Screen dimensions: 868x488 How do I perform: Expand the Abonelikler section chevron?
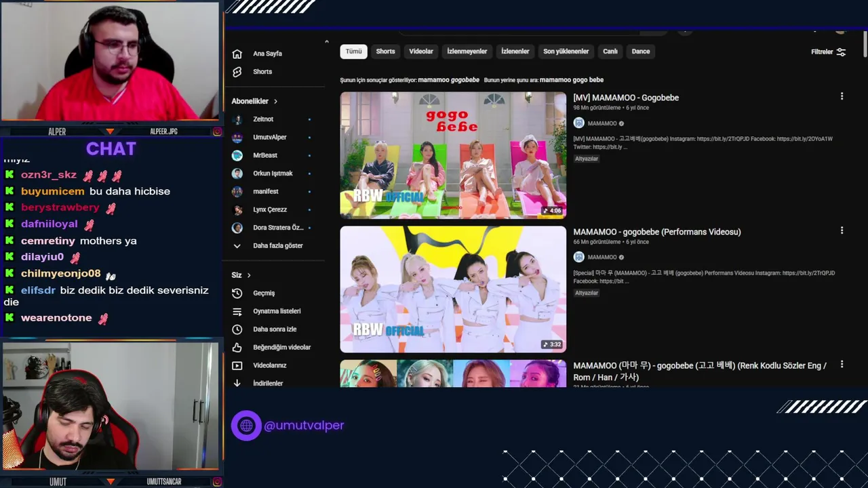(275, 102)
